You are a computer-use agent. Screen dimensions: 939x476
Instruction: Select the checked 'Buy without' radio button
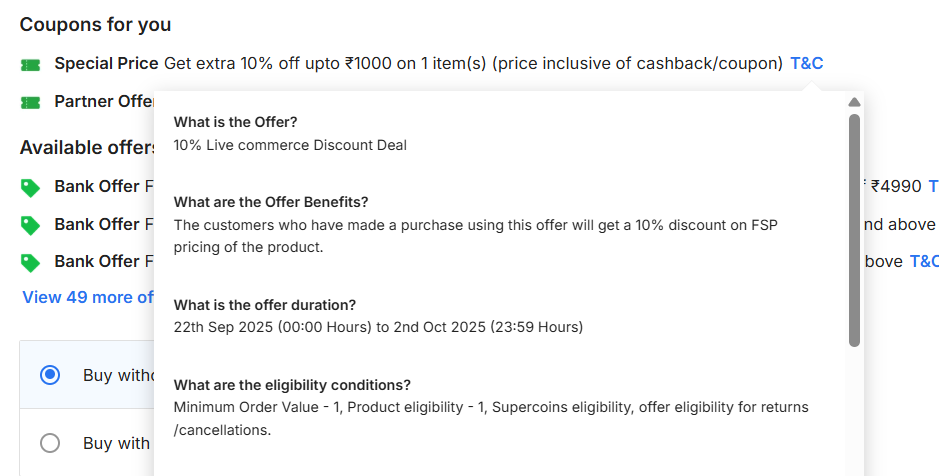pyautogui.click(x=50, y=375)
